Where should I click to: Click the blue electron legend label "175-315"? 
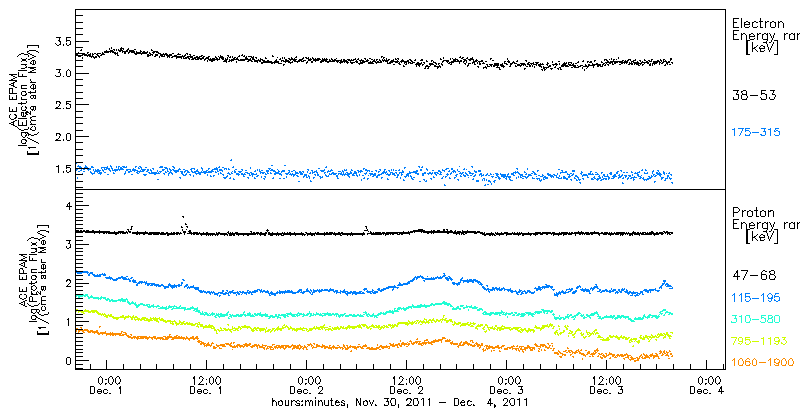click(756, 133)
